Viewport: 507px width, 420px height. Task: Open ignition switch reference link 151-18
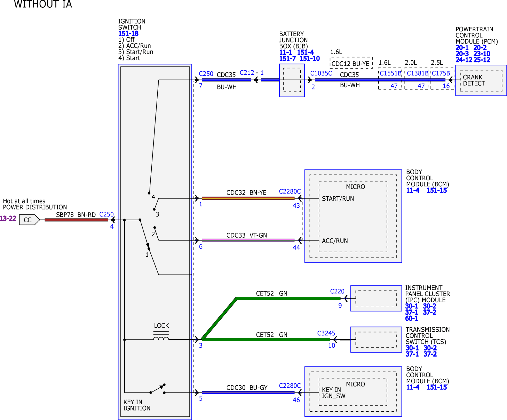point(128,34)
